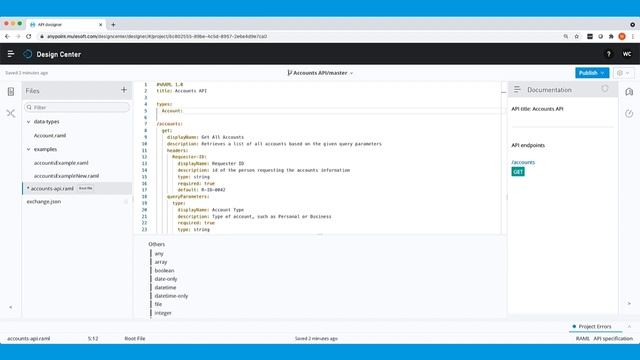Click 'RAML API specification' status text
Screen dimensions: 640x360
point(604,338)
